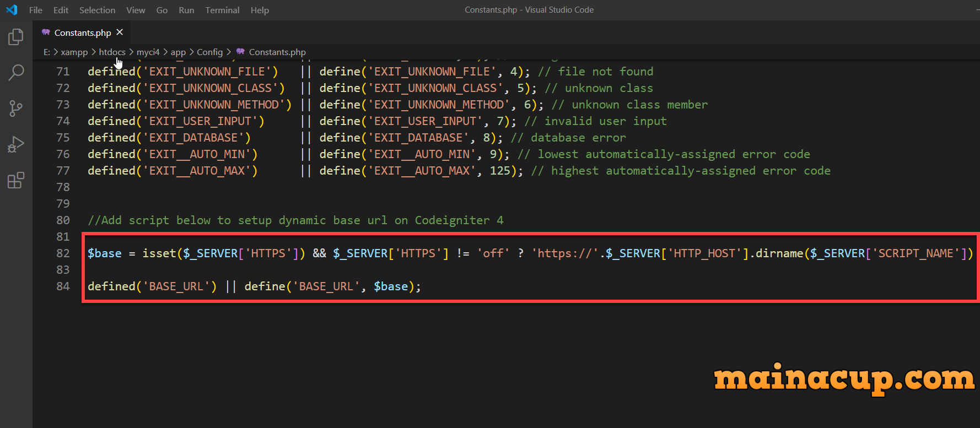Image resolution: width=980 pixels, height=428 pixels.
Task: Open the Edit menu
Action: click(61, 10)
